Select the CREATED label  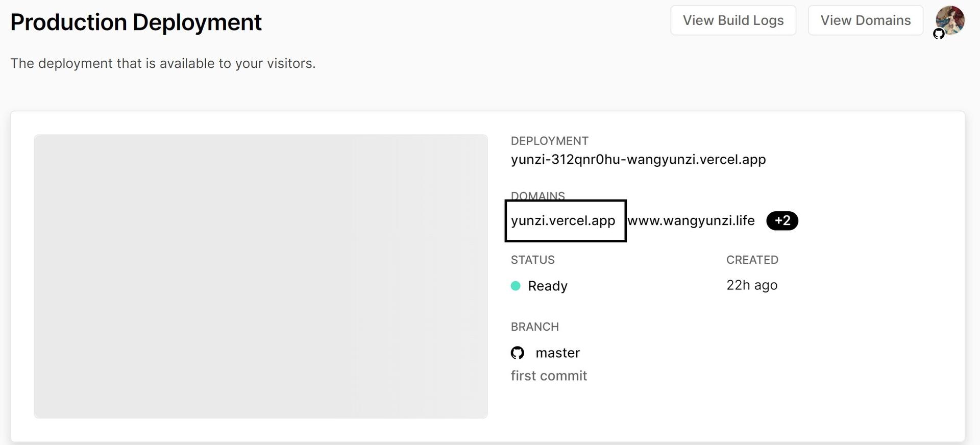tap(752, 260)
